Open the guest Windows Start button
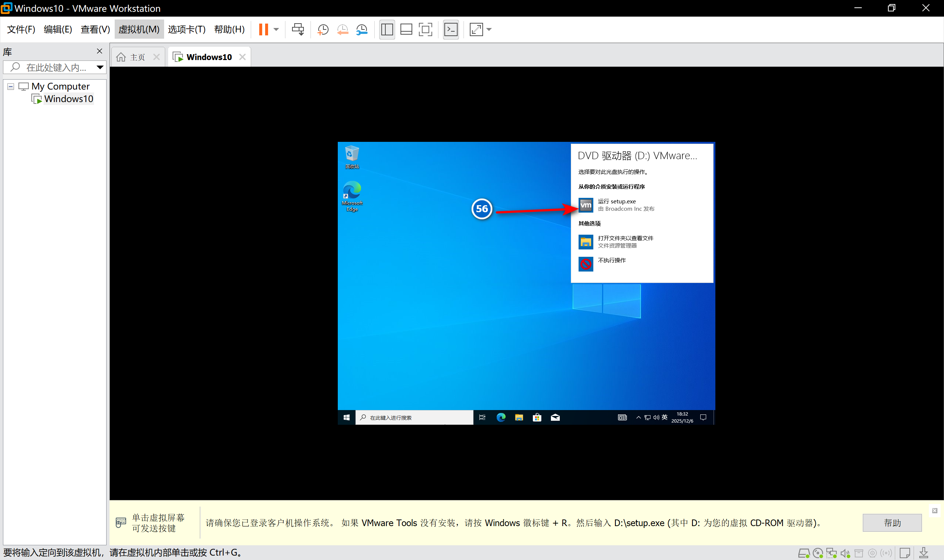 coord(346,417)
